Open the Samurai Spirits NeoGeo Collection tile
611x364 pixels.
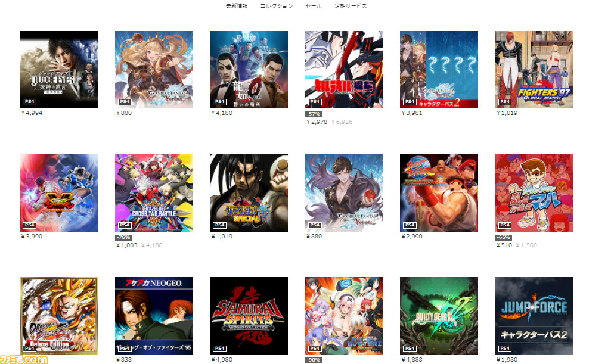(x=249, y=316)
